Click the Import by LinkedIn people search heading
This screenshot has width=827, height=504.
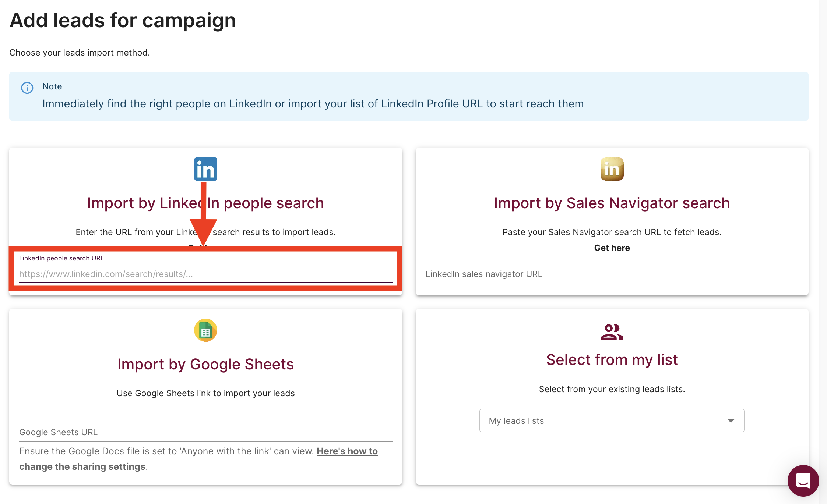205,203
